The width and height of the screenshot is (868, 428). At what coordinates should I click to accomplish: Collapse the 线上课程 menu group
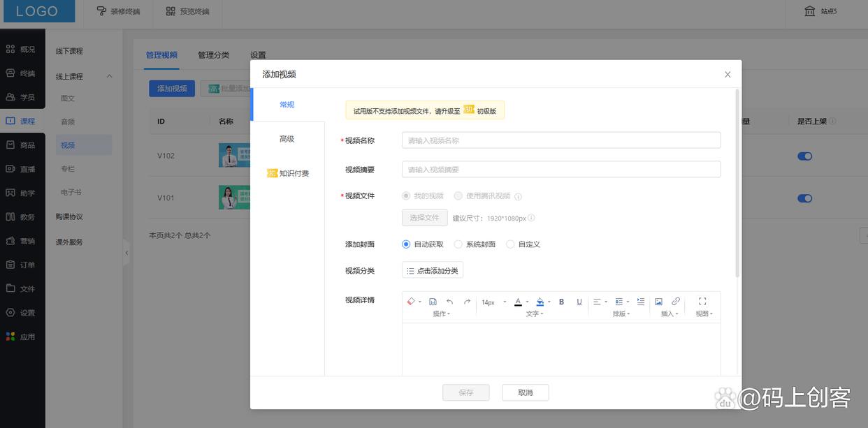coord(109,76)
